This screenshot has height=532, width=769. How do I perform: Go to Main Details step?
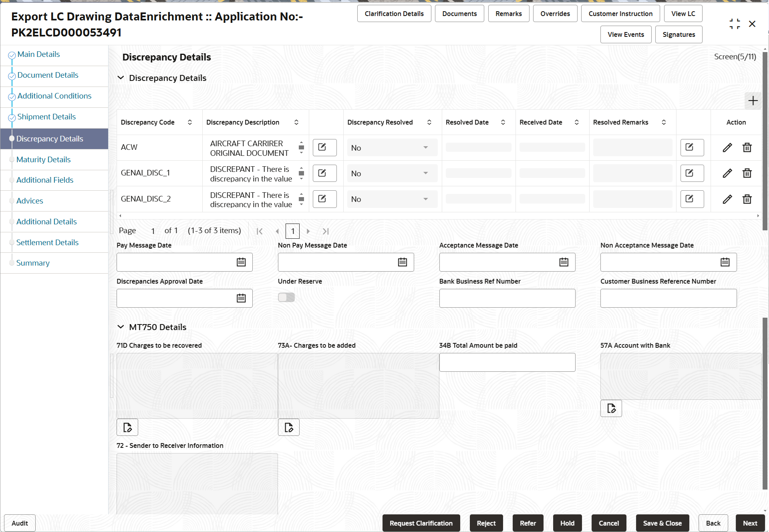38,54
